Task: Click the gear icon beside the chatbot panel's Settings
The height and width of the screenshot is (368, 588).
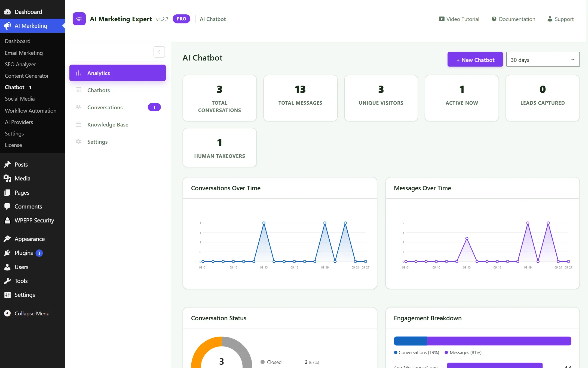Action: click(78, 141)
